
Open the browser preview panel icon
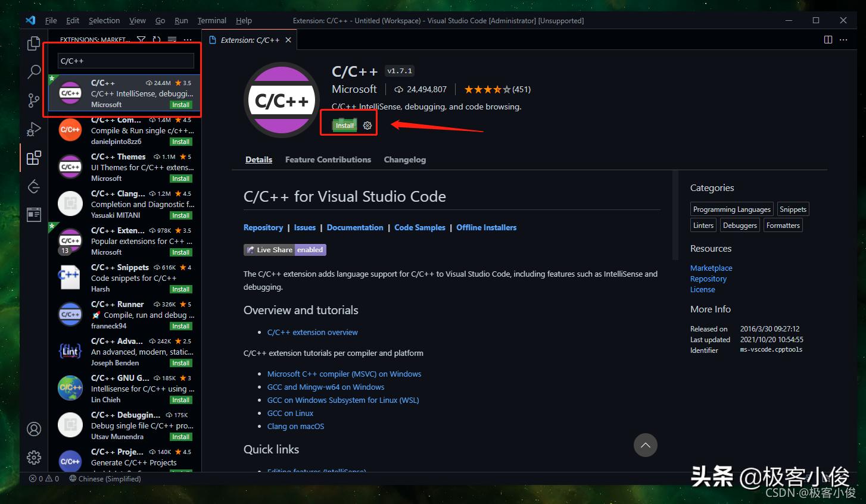(x=34, y=214)
